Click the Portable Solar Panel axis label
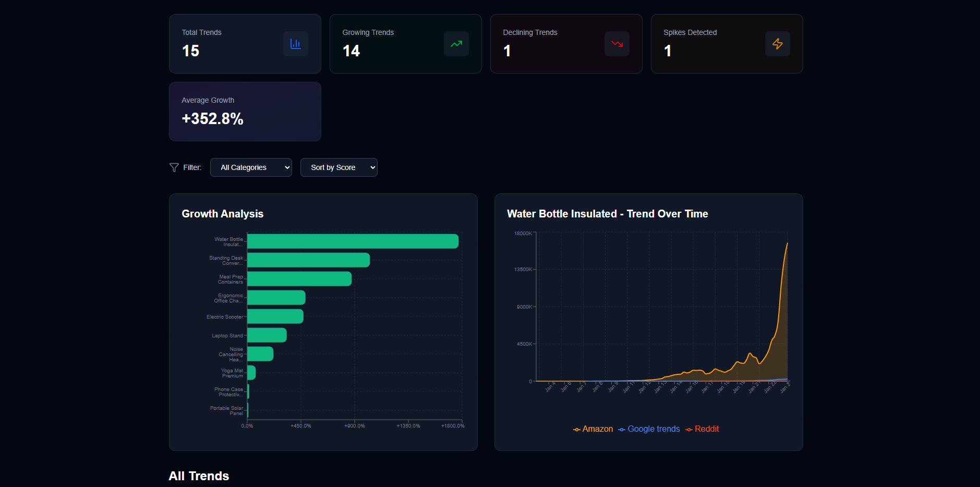 point(227,411)
